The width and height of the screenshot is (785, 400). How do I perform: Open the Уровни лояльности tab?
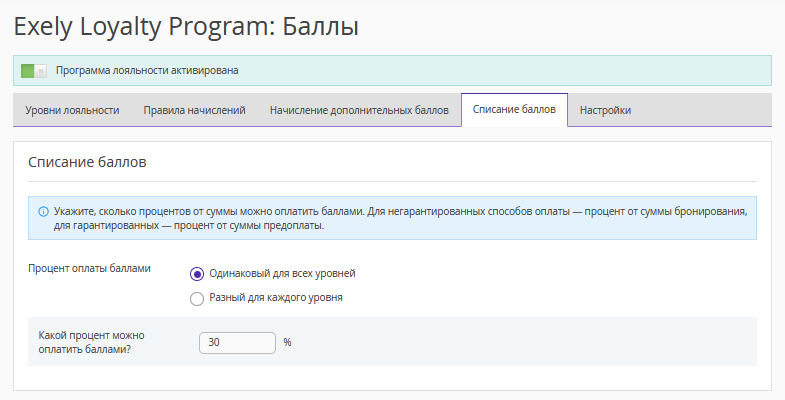click(72, 111)
